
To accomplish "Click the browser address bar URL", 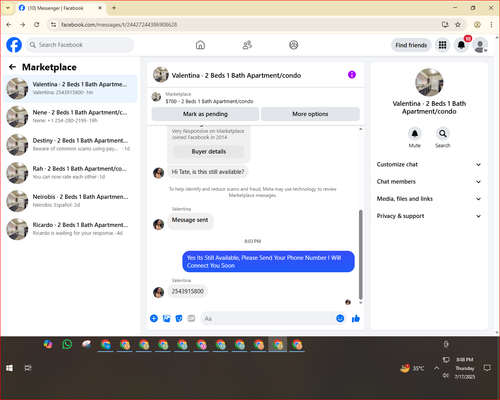I will coord(119,25).
